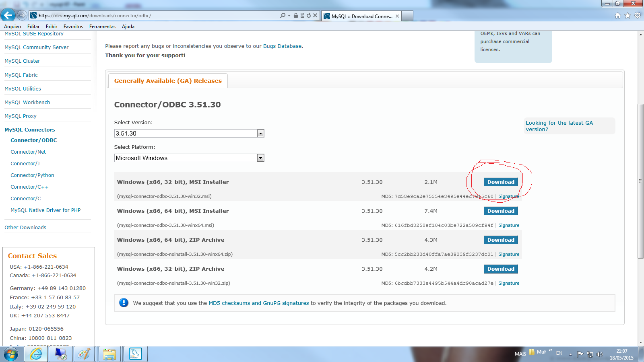Image resolution: width=644 pixels, height=362 pixels.
Task: Open Connector/C++ sidebar link
Action: 29,187
